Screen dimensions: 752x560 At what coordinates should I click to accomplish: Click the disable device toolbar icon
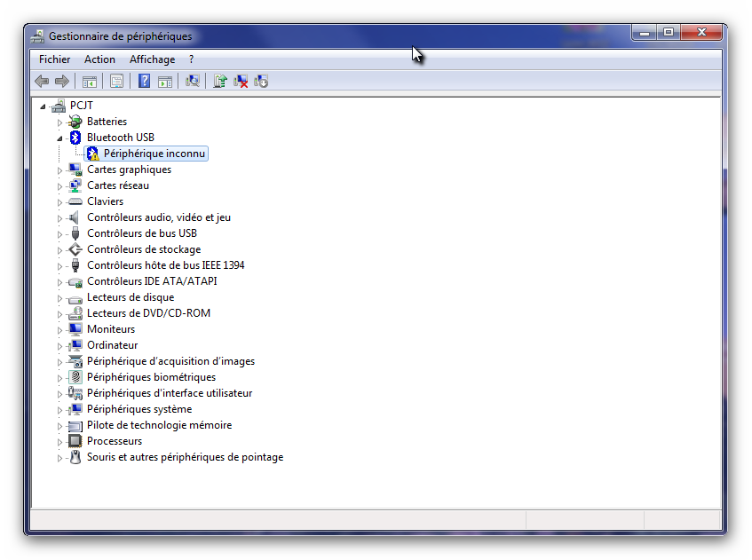(x=261, y=82)
